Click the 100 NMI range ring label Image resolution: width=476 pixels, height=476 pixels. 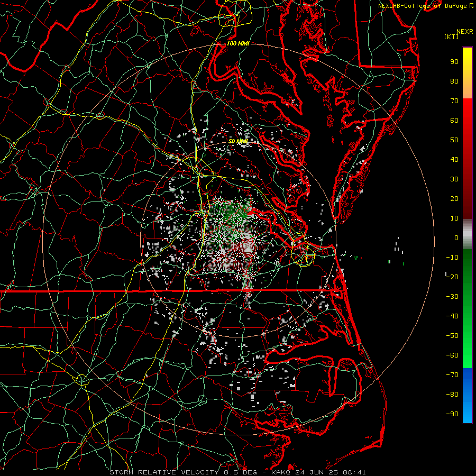pos(237,44)
